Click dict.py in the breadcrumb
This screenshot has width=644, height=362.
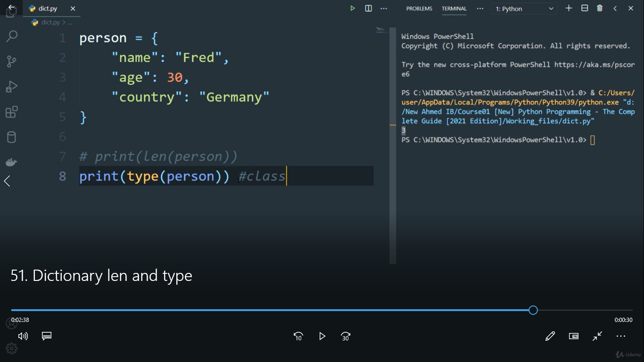click(50, 22)
